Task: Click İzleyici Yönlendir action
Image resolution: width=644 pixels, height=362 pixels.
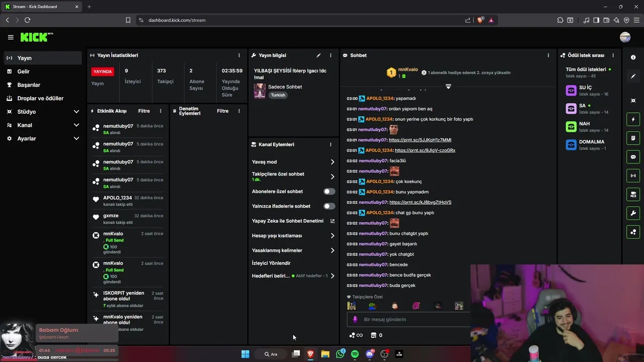Action: [271, 263]
